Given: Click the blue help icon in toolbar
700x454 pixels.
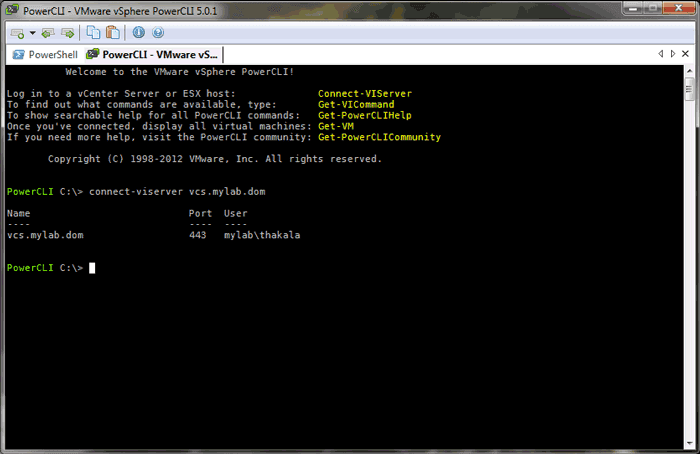Looking at the screenshot, I should (158, 32).
